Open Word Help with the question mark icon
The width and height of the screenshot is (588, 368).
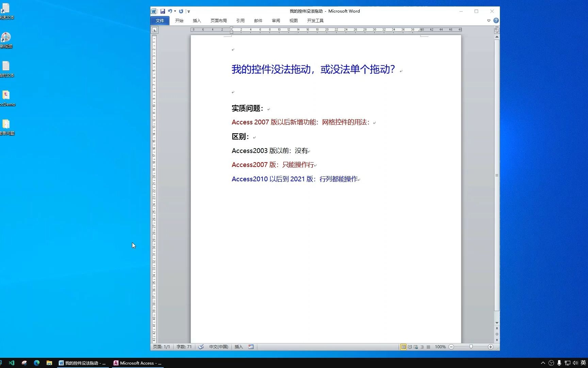click(496, 20)
